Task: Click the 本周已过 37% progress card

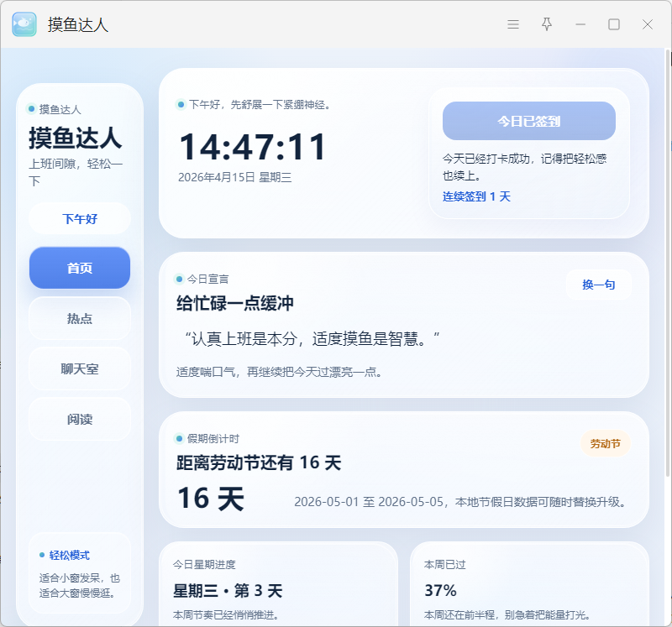Action: click(x=529, y=584)
